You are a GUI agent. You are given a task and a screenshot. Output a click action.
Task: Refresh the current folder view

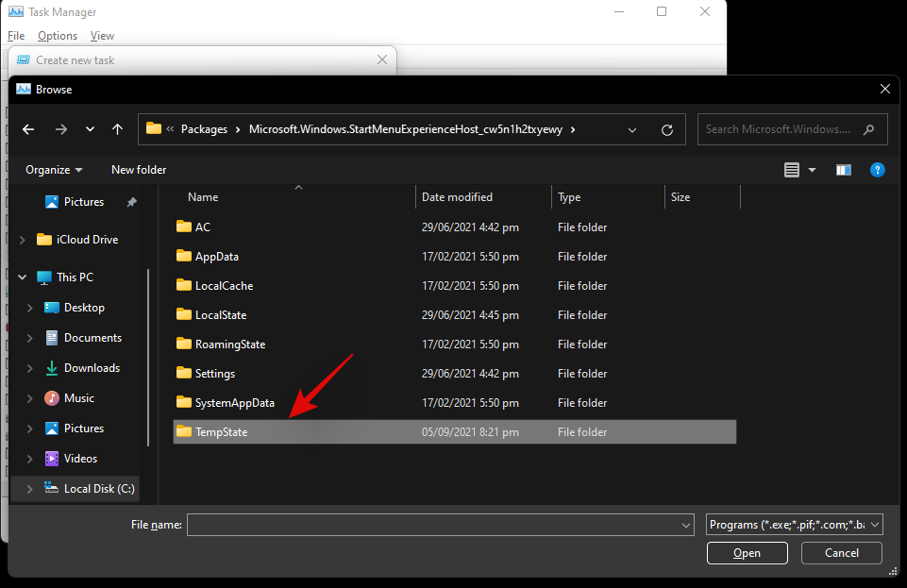pyautogui.click(x=667, y=129)
